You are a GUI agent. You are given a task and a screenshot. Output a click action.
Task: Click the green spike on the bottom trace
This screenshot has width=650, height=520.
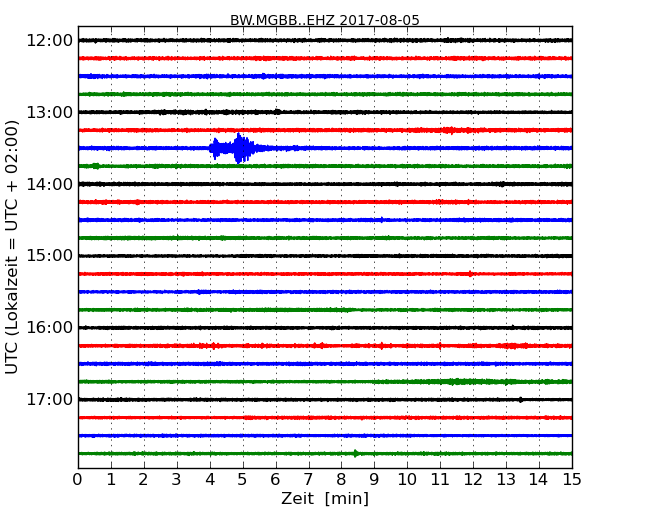pyautogui.click(x=356, y=453)
